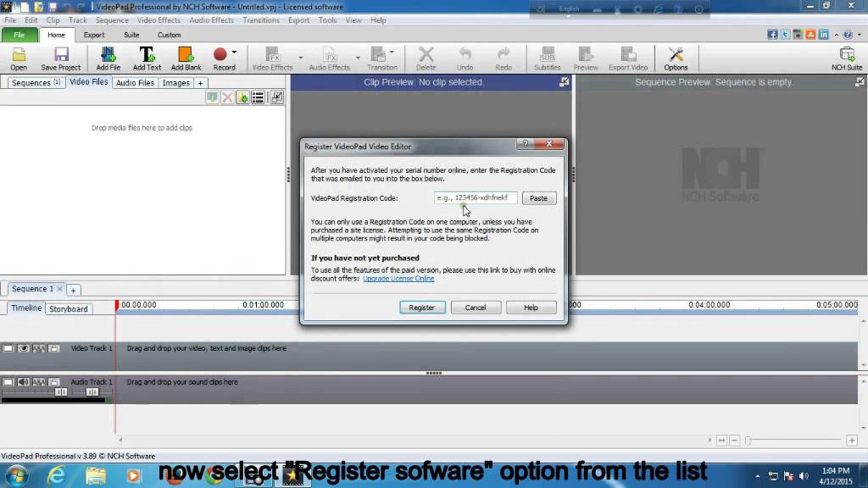Open the Sequence menu in the menu bar

[112, 20]
